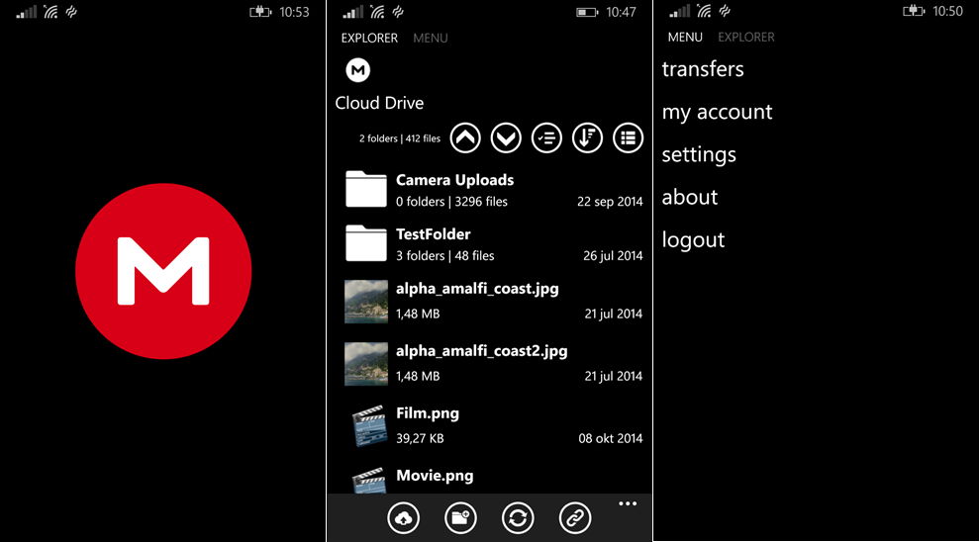Open the TestFolder folder
The width and height of the screenshot is (980, 542).
[x=494, y=244]
